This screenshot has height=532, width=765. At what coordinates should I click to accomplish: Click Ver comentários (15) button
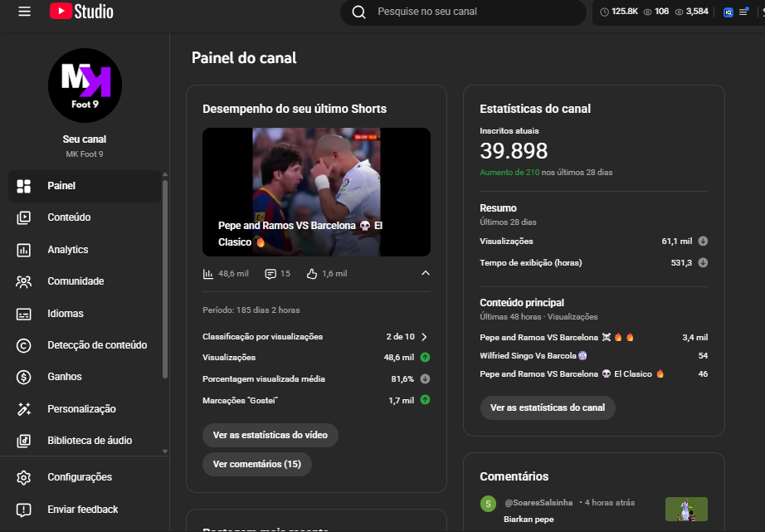(x=256, y=464)
